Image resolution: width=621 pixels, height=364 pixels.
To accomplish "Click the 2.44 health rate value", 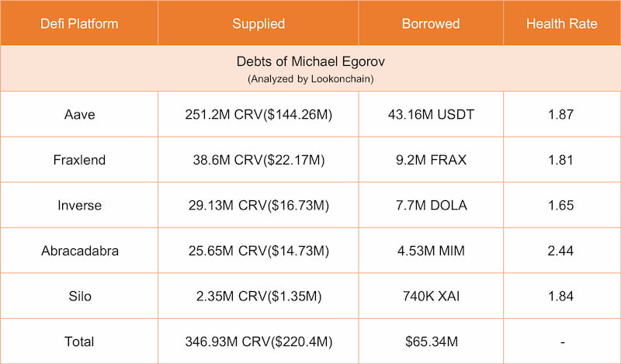I will pos(561,251).
